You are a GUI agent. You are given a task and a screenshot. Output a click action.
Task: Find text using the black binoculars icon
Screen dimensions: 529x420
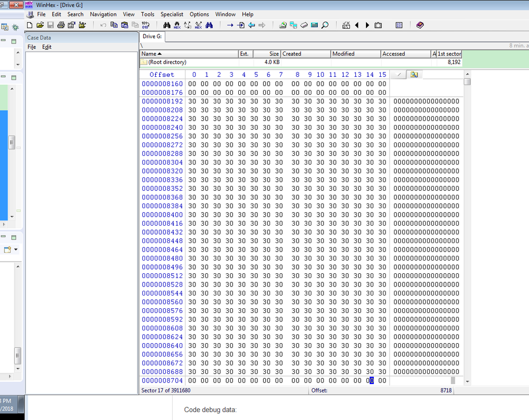(x=167, y=25)
